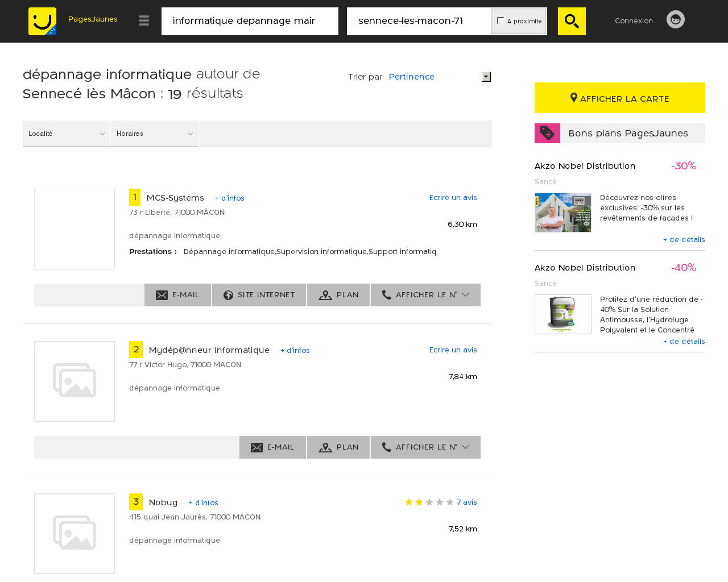Click the Bons plans pink tag icon
Image resolution: width=728 pixels, height=582 pixels.
click(547, 133)
